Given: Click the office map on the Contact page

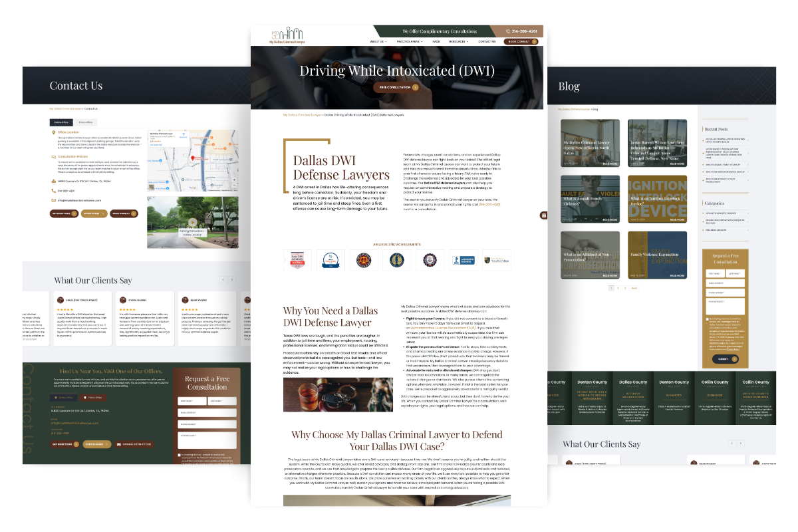Looking at the screenshot, I should [x=193, y=160].
